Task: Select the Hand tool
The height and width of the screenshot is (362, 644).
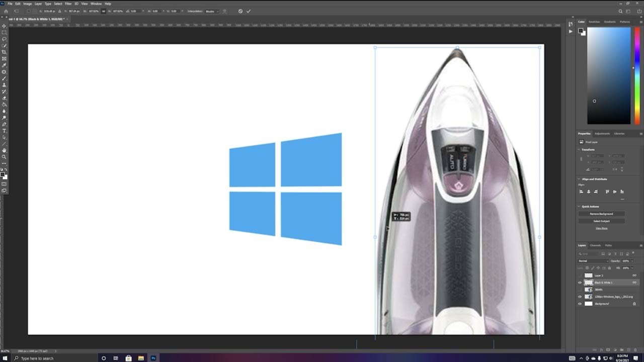Action: coord(5,150)
